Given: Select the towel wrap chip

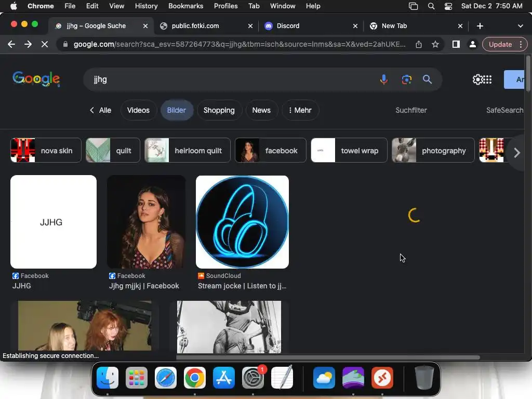Looking at the screenshot, I should point(349,150).
